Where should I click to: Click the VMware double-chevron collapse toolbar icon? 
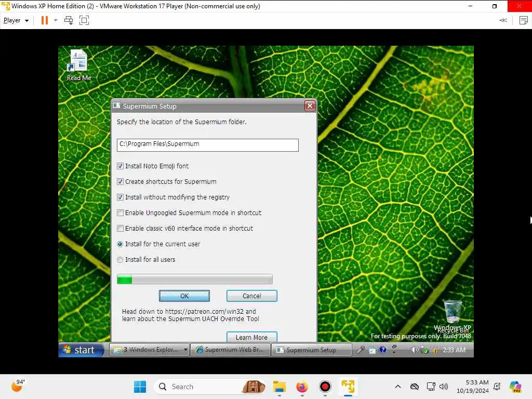click(503, 20)
